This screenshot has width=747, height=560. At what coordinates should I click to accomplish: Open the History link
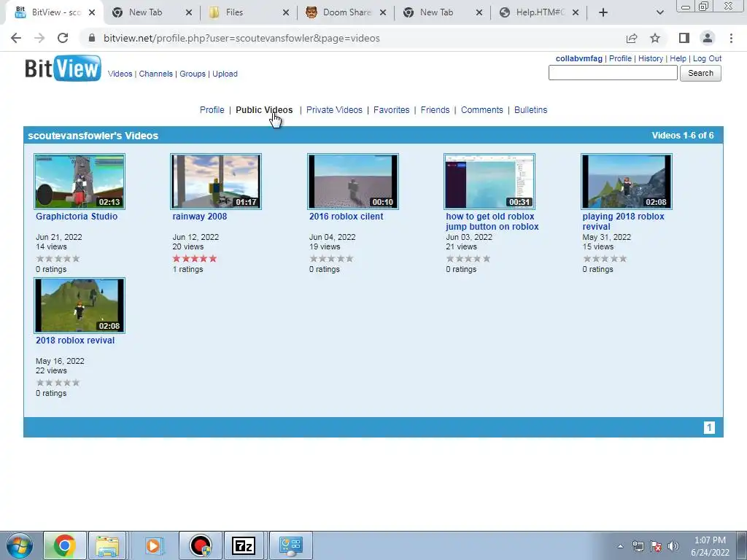[x=651, y=58]
